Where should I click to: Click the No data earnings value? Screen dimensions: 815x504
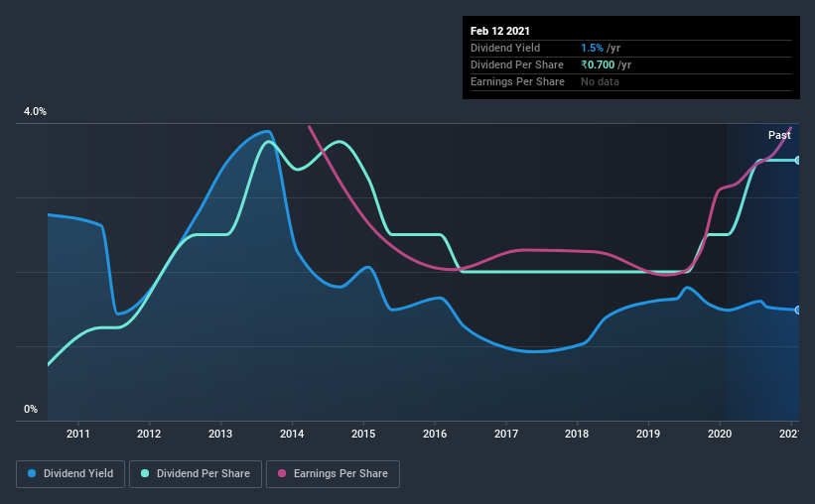tap(600, 81)
